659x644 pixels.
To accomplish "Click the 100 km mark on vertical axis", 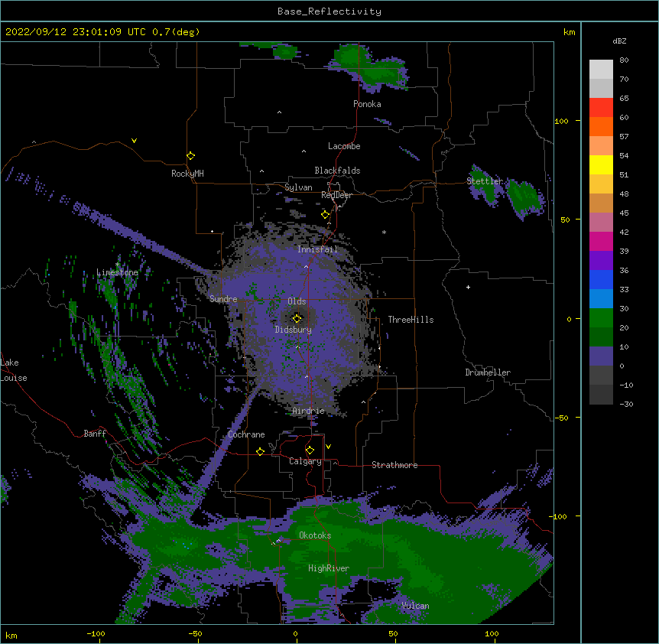I will coord(561,121).
